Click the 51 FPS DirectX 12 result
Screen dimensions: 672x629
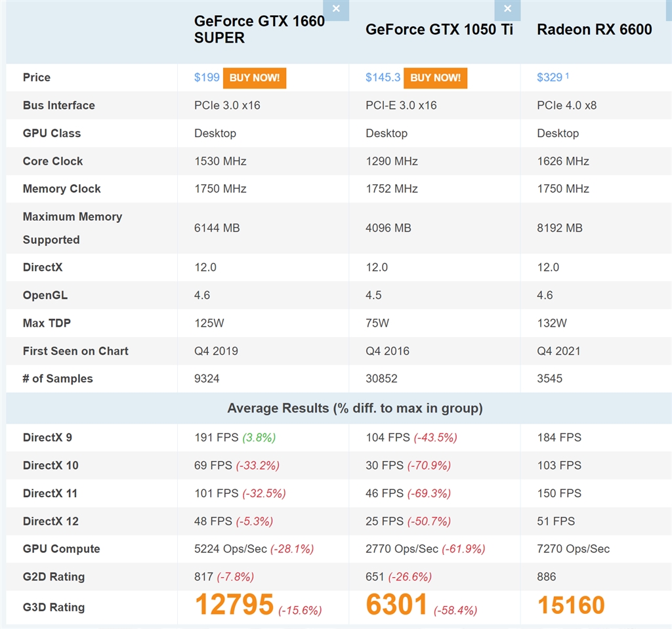coord(556,521)
